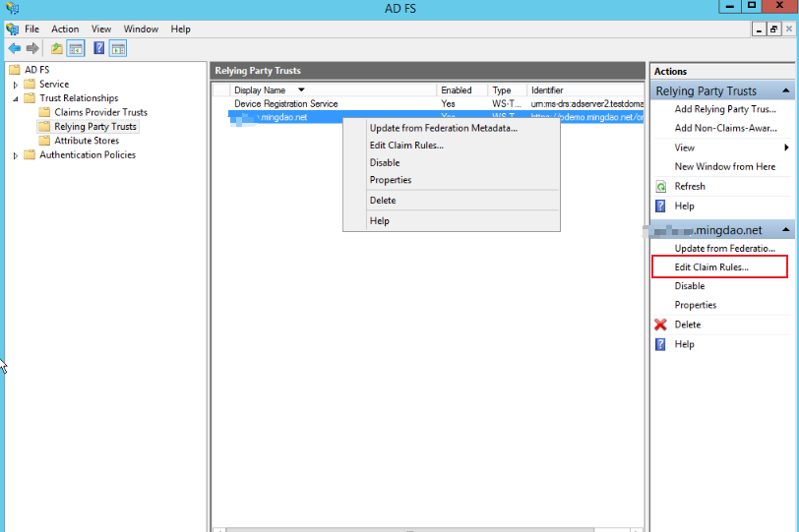799x532 pixels.
Task: Click the Type column header
Action: (x=507, y=90)
